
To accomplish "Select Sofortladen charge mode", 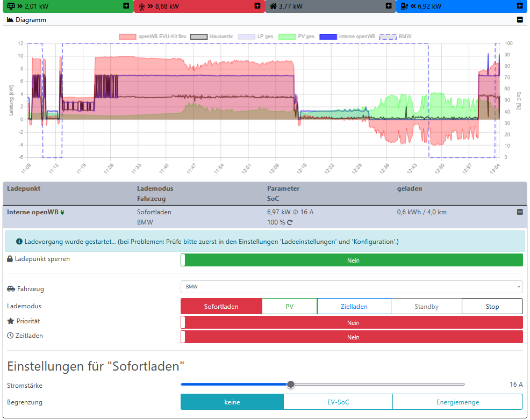I will tap(221, 306).
